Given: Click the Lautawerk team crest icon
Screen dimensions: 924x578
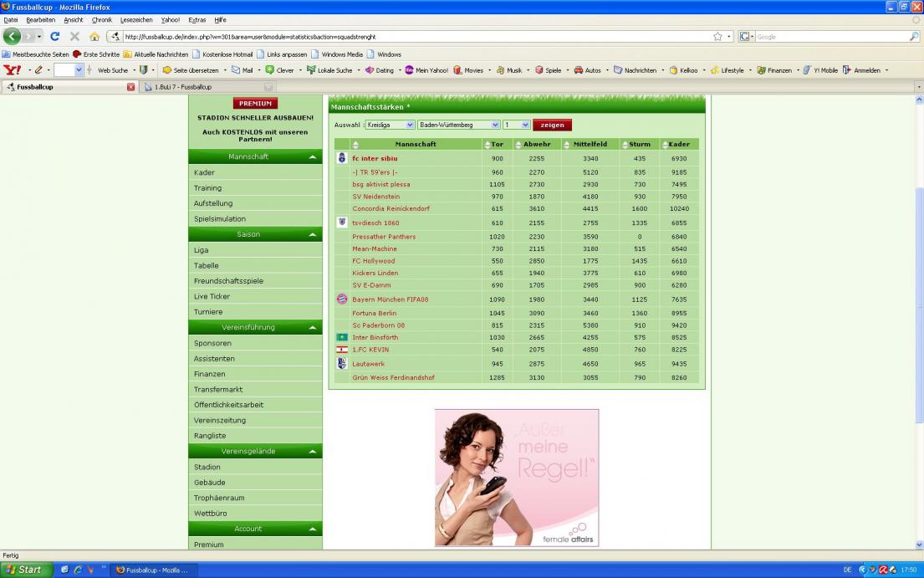Looking at the screenshot, I should point(341,364).
